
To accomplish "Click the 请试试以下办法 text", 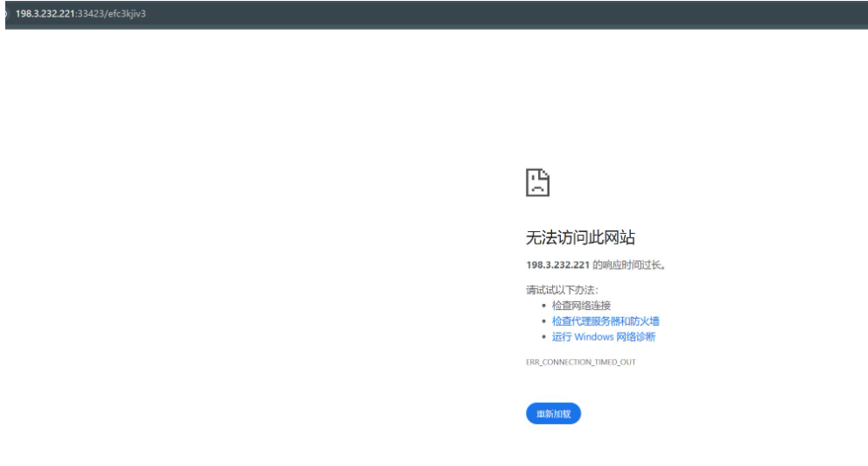I will (562, 290).
